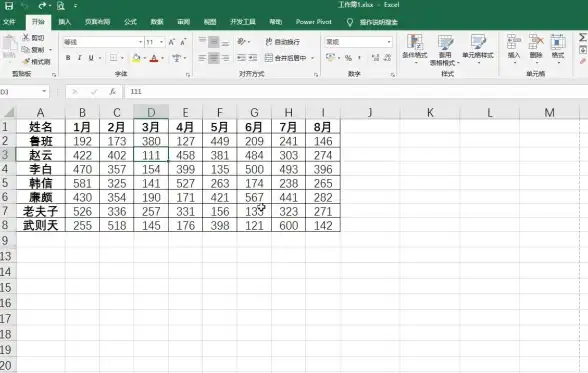This screenshot has width=588, height=373.
Task: Expand the font color palette arrow
Action: point(163,58)
